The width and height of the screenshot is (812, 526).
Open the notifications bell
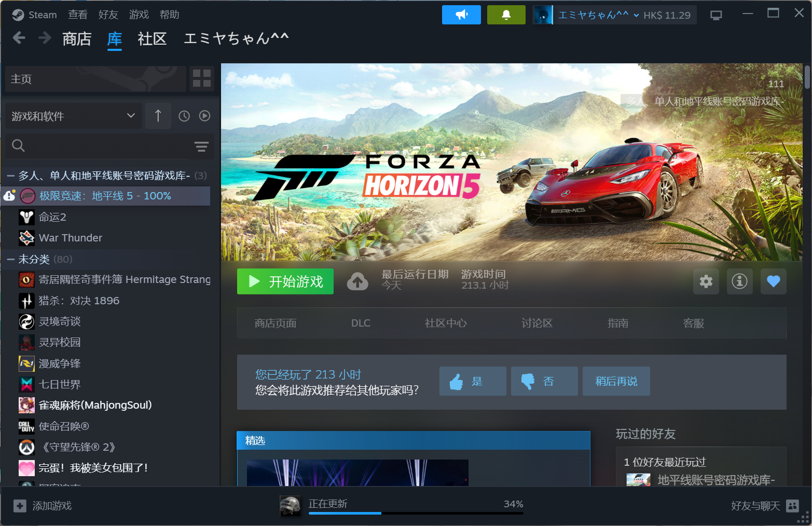point(506,15)
